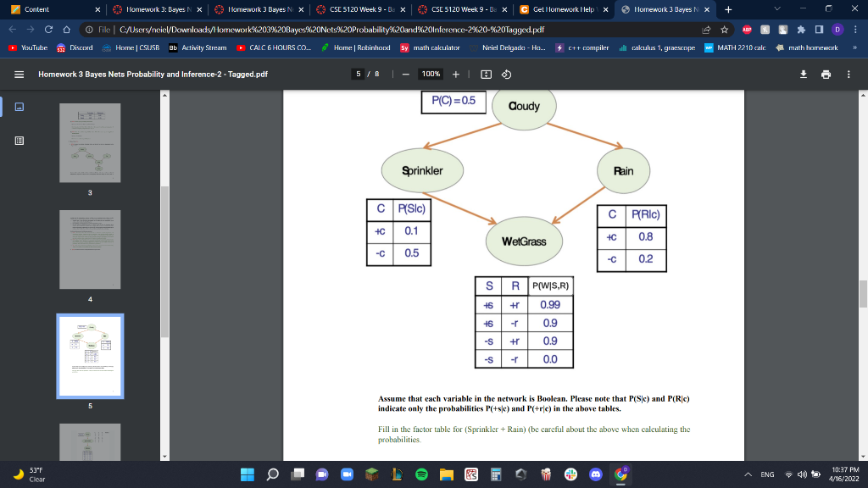
Task: Open Spotify from the taskbar
Action: coord(421,474)
